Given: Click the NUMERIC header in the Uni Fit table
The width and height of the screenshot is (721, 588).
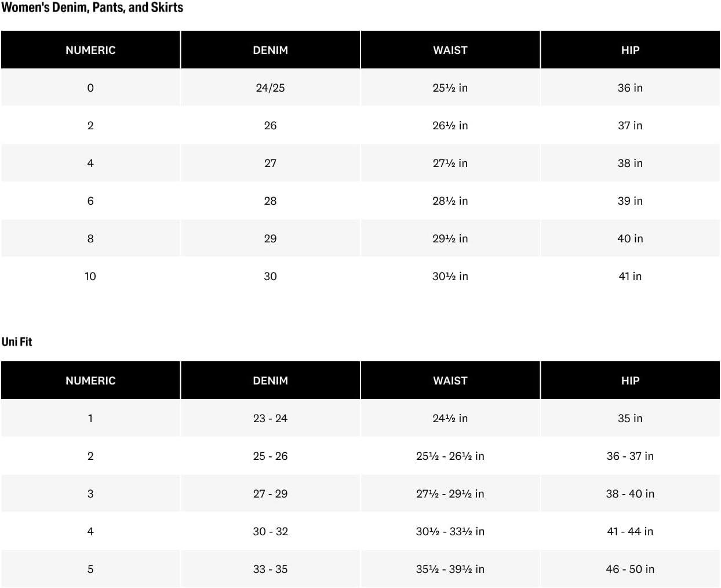Looking at the screenshot, I should [90, 380].
